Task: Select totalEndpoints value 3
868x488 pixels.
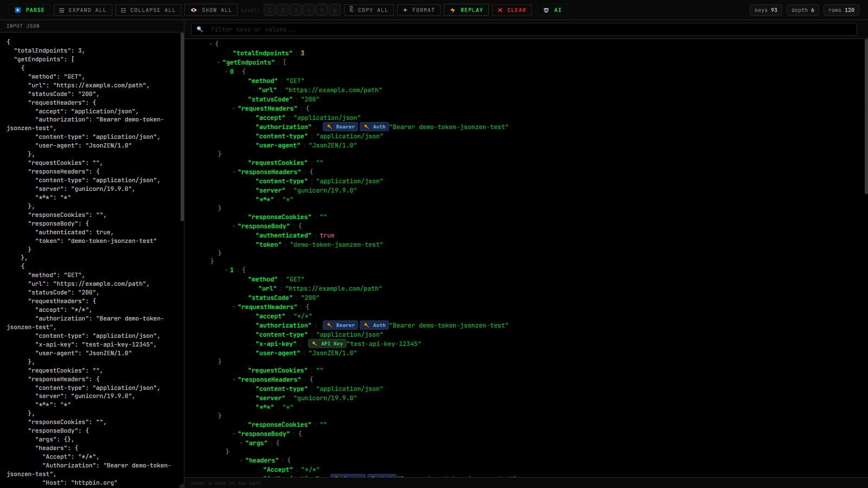Action: pos(302,53)
